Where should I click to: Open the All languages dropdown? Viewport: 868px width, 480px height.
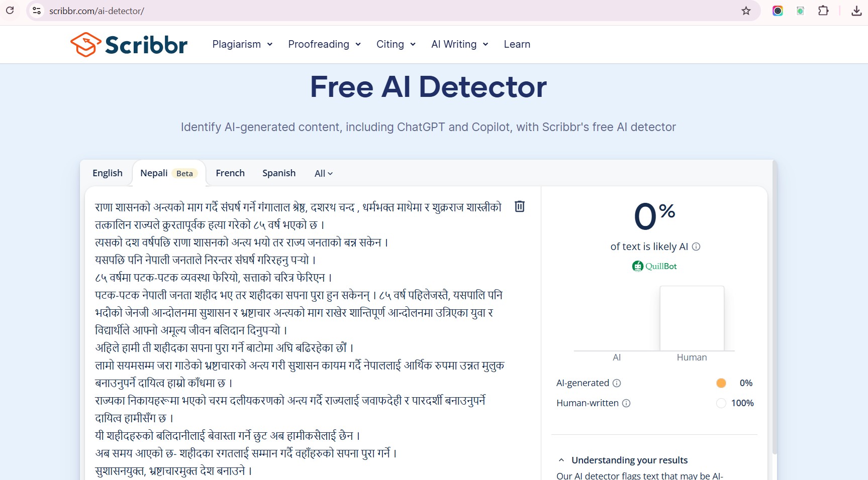(x=323, y=173)
